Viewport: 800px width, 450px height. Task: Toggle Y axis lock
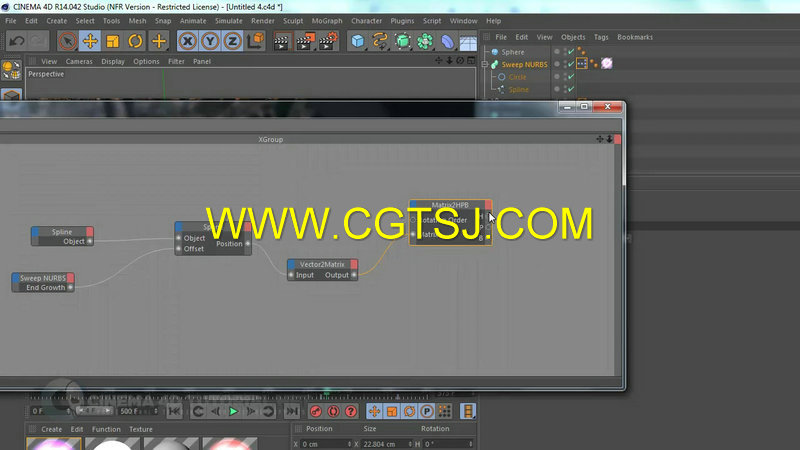(210, 41)
